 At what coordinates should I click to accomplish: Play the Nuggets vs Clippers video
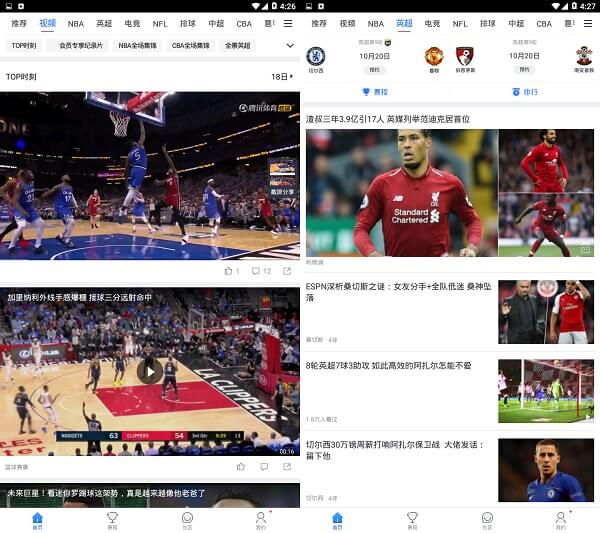150,372
